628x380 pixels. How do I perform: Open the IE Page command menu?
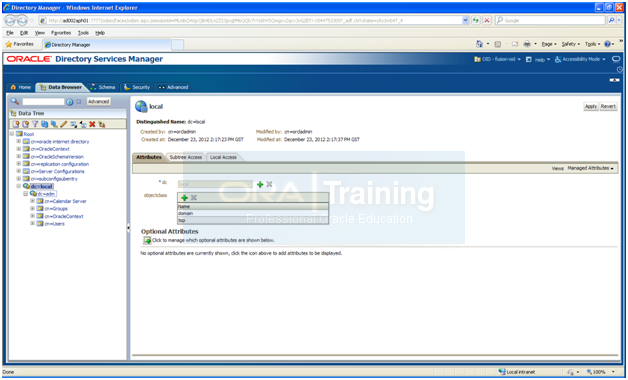[x=549, y=44]
